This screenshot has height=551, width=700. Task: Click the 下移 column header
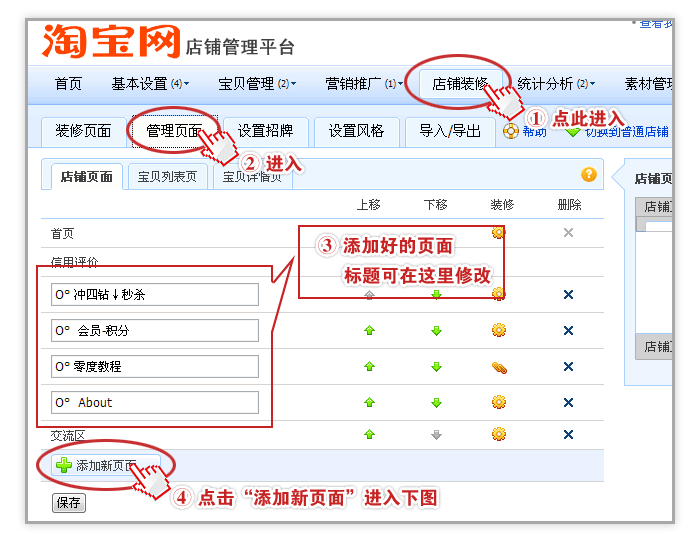coord(435,205)
